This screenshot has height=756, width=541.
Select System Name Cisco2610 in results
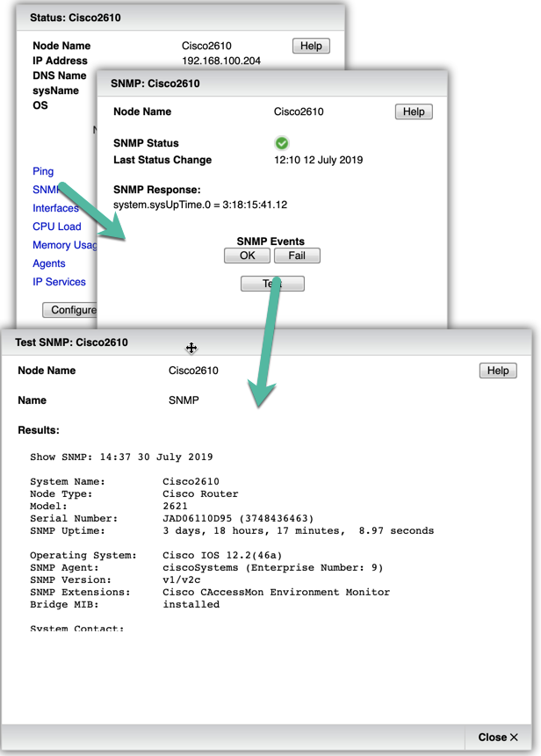point(191,482)
